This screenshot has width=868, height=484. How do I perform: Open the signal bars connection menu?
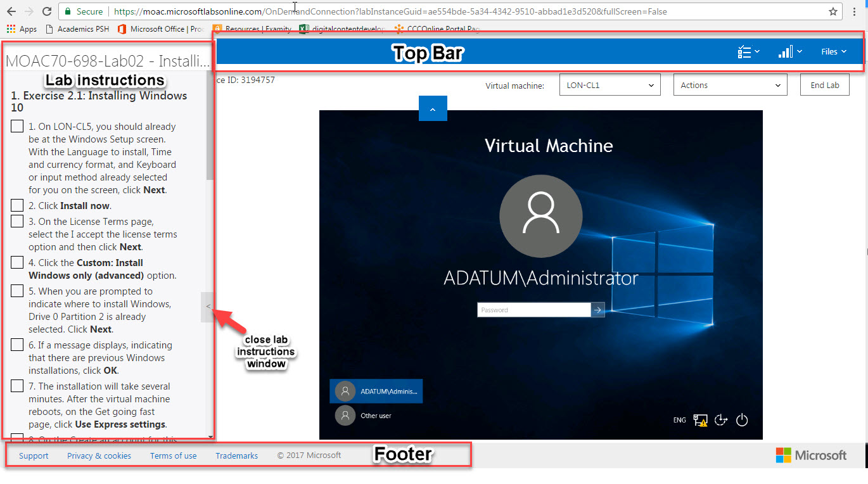pos(789,52)
